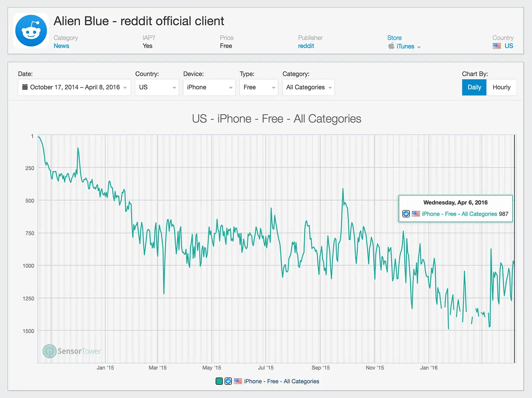
Task: Click the Chart By: label
Action: 475,74
